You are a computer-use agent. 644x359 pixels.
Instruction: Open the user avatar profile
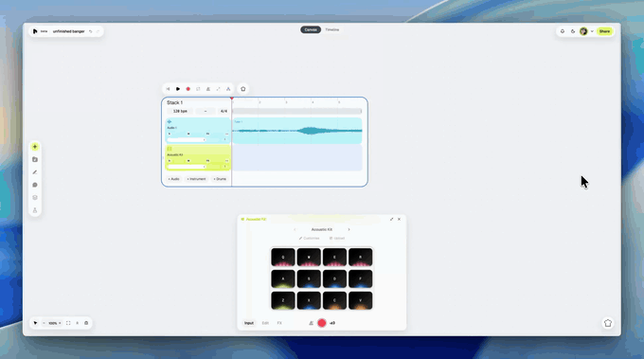[x=583, y=31]
